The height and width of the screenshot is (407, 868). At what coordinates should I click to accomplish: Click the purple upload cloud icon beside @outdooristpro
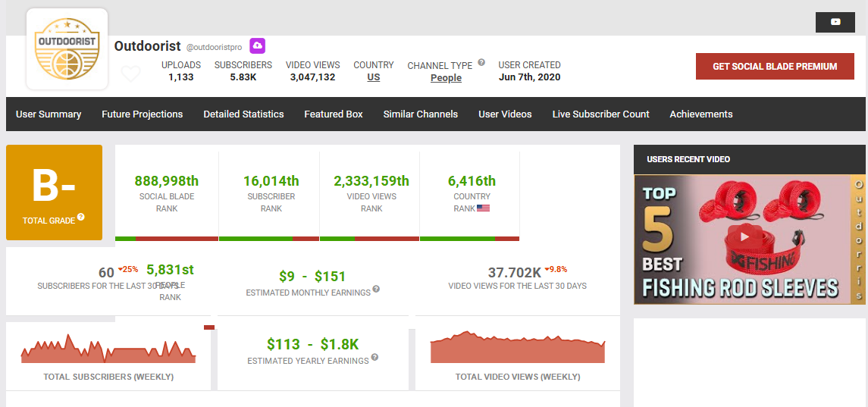click(x=258, y=46)
